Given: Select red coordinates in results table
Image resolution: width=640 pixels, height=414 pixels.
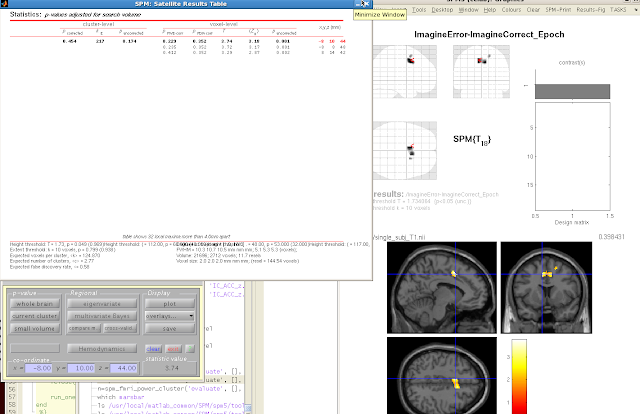Looking at the screenshot, I should pyautogui.click(x=332, y=41).
